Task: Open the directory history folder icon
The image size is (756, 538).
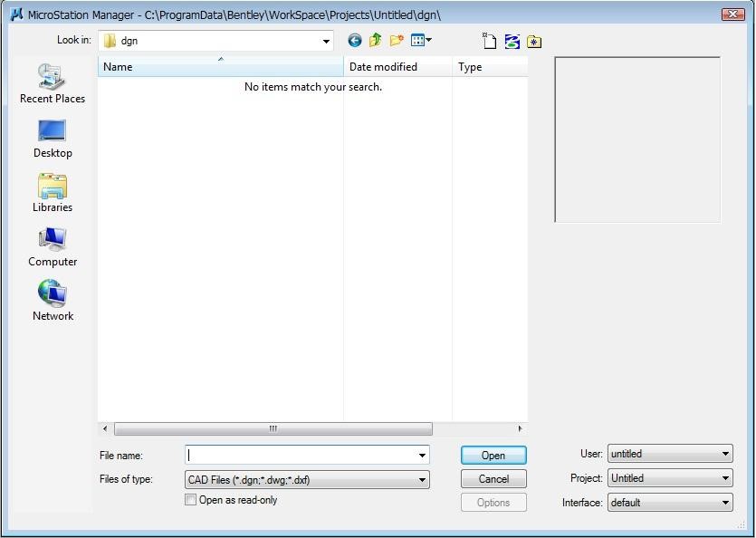Action: (x=534, y=41)
